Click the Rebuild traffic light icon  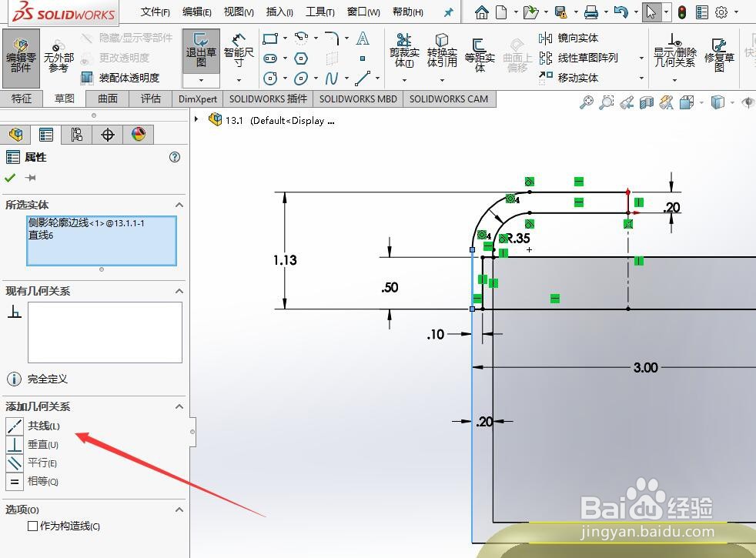coord(682,12)
